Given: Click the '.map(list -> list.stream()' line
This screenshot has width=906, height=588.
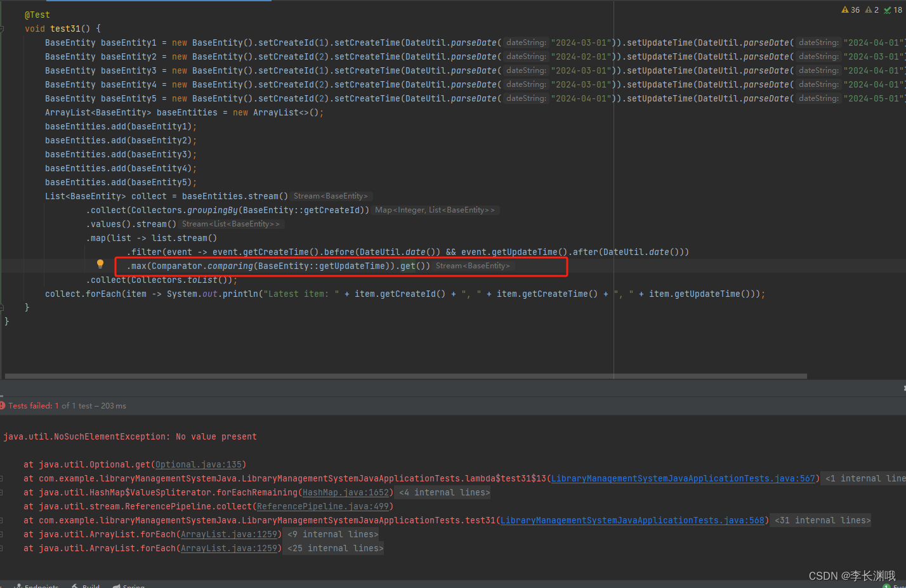Looking at the screenshot, I should (x=152, y=238).
